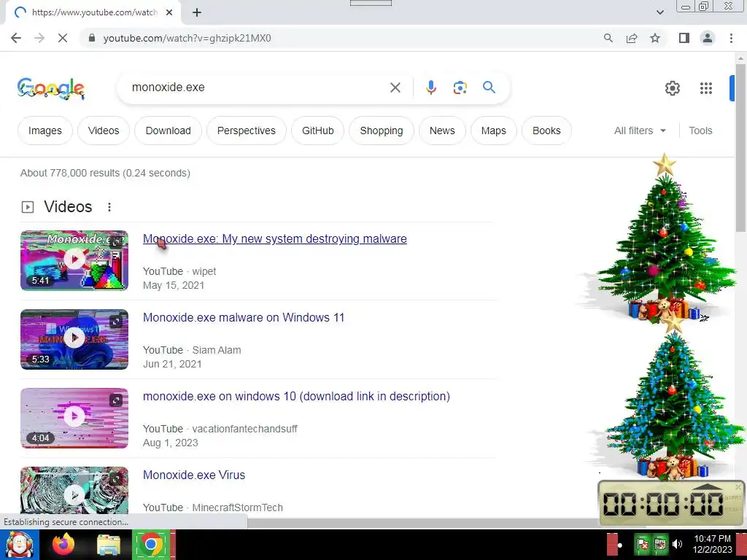The image size is (747, 560).
Task: Select the GitHub filter chip
Action: tap(318, 131)
